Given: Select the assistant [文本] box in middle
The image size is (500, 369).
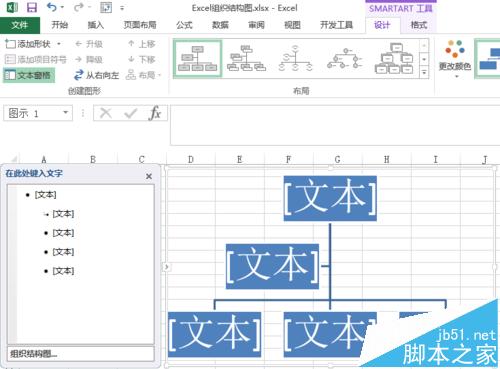Looking at the screenshot, I should click(x=272, y=266).
